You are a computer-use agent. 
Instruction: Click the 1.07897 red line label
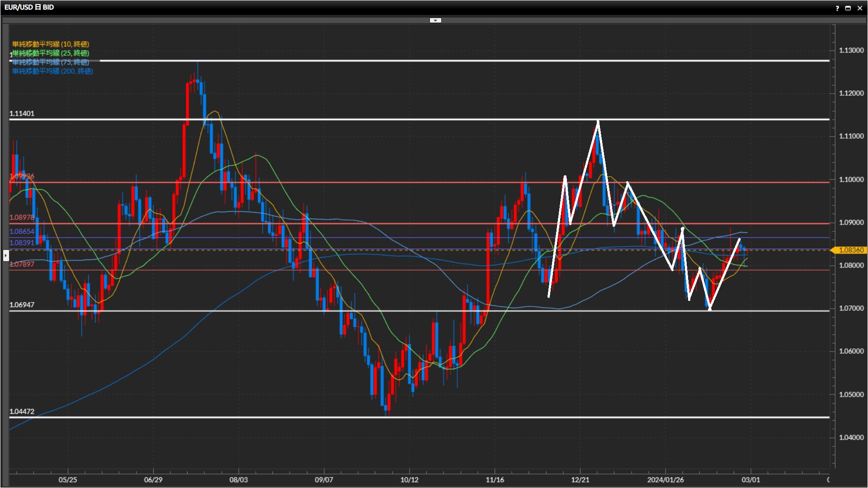click(22, 264)
